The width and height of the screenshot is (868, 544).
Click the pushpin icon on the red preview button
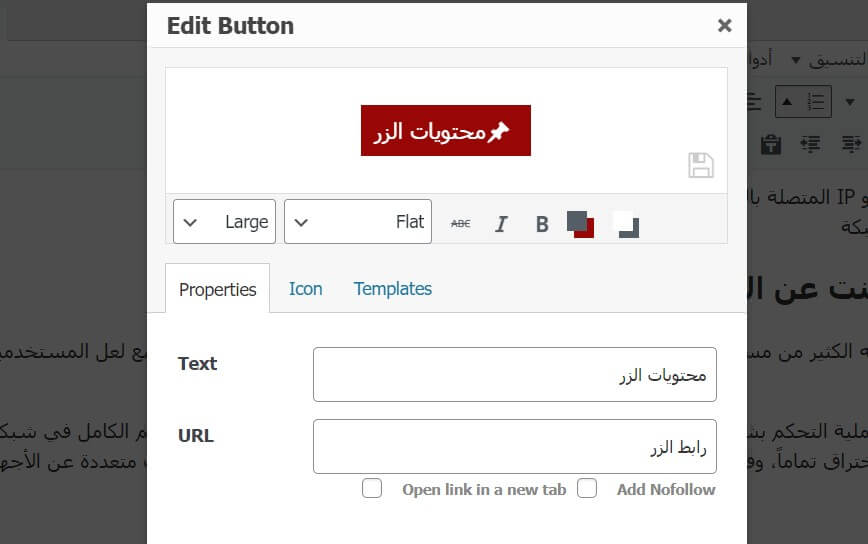pyautogui.click(x=498, y=132)
